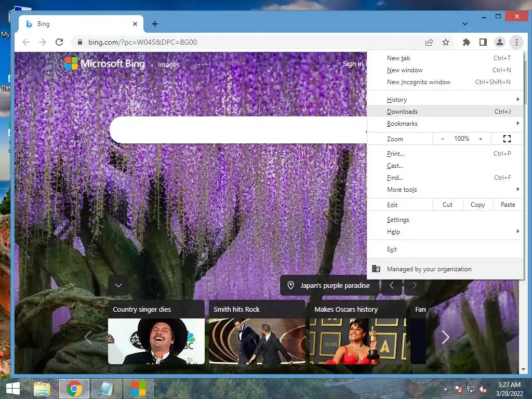Open Japan's purple paradise image info
Viewport: 532px width, 399px height.
click(x=329, y=285)
